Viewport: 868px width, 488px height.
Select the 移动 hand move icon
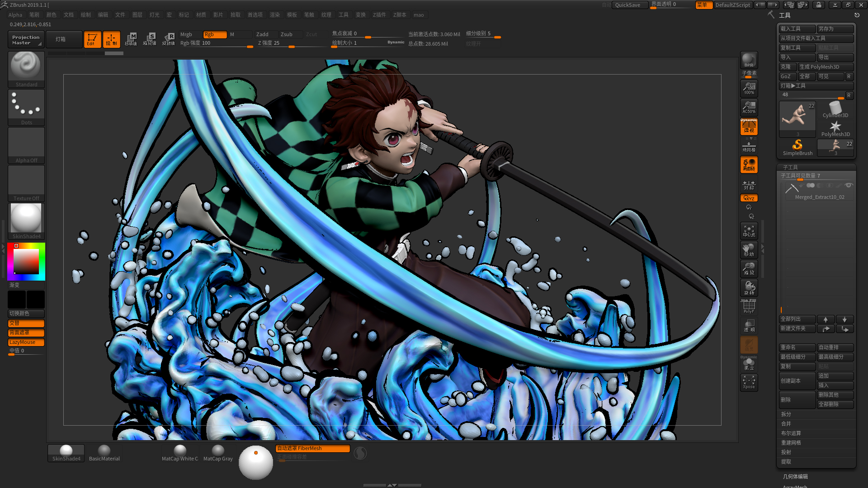pyautogui.click(x=749, y=250)
